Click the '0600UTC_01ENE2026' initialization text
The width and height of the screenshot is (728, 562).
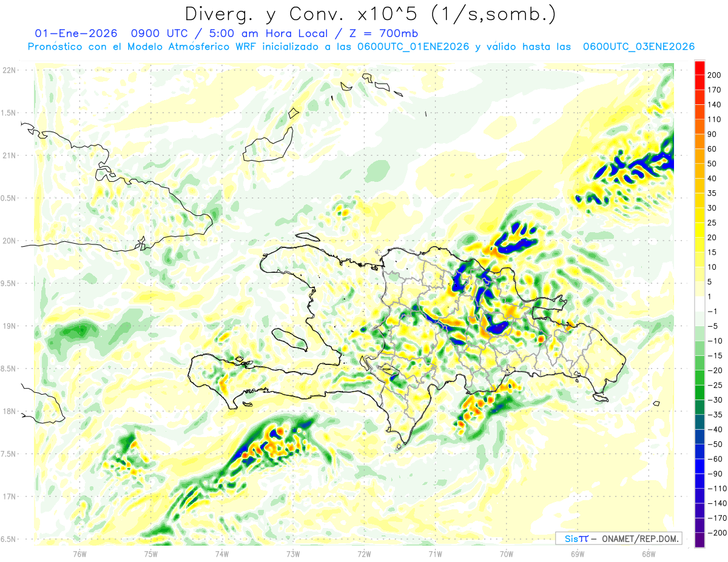[x=413, y=47]
